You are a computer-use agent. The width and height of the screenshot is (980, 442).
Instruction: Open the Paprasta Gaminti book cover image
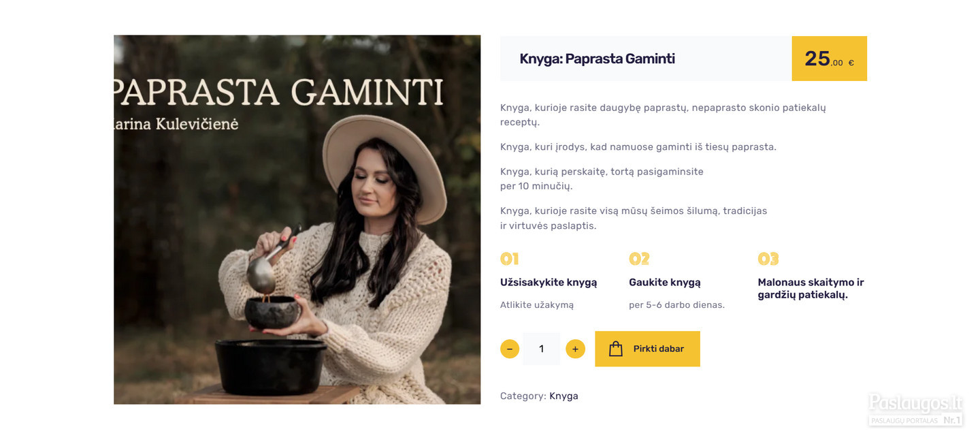tap(297, 219)
